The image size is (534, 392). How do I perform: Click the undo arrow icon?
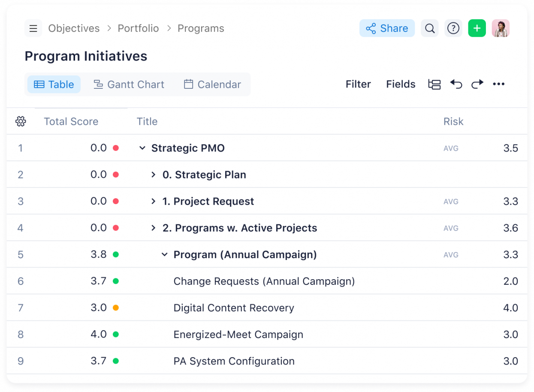coord(456,84)
